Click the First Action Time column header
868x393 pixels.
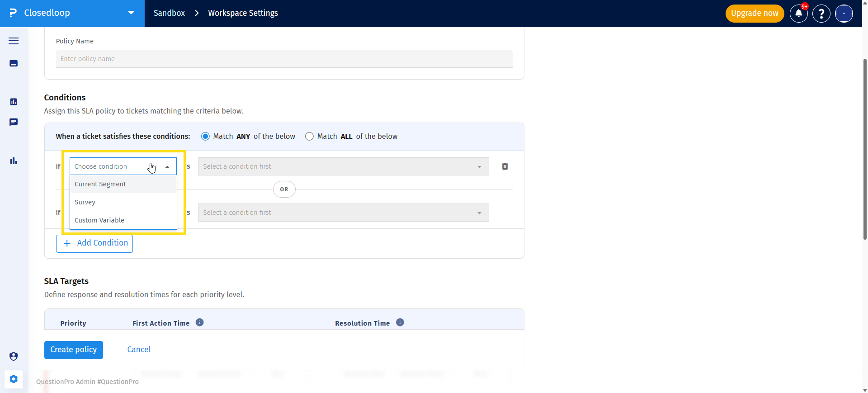tap(161, 323)
